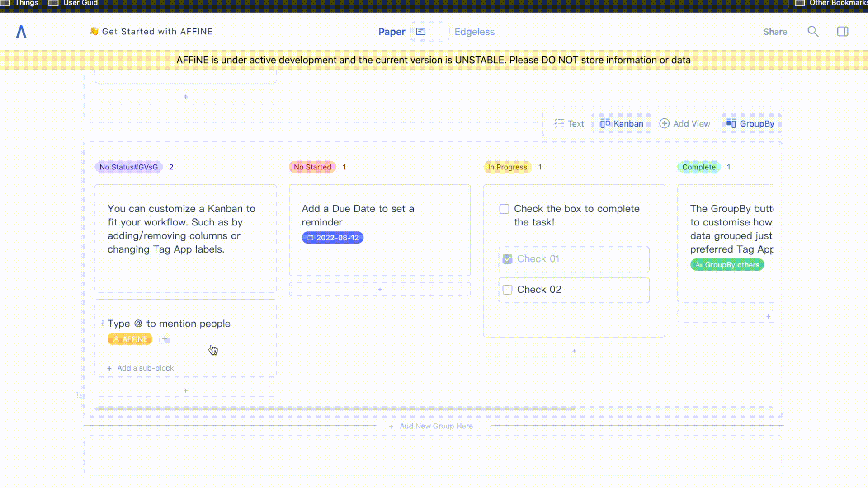Viewport: 868px width, 488px height.
Task: Open the 2022-08-12 due date tag
Action: tap(333, 238)
